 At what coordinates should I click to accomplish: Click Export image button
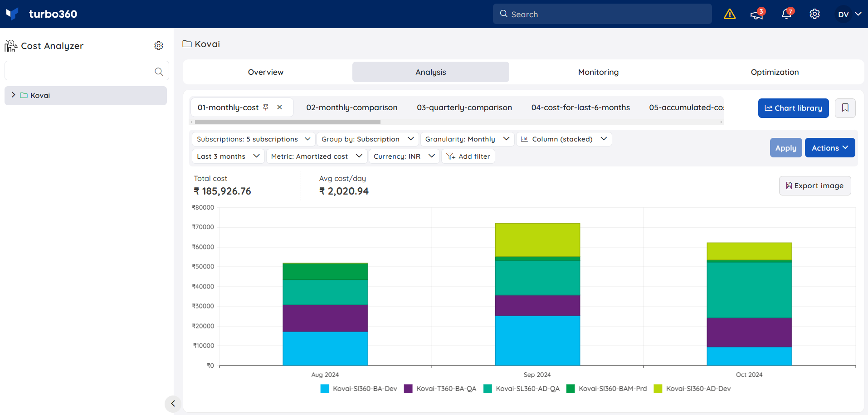pos(815,186)
